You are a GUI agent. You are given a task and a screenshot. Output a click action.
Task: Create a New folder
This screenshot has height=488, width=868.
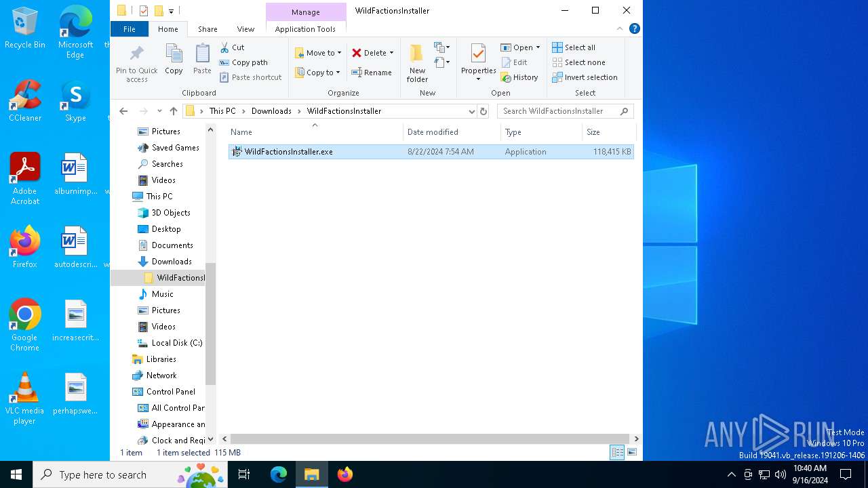(x=417, y=63)
